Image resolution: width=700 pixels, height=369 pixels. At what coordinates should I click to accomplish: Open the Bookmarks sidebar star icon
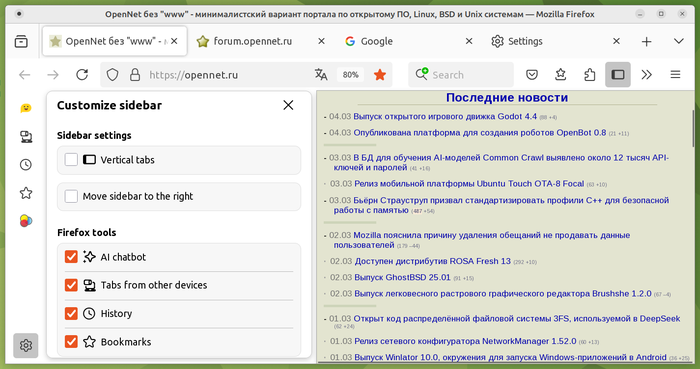pos(26,193)
